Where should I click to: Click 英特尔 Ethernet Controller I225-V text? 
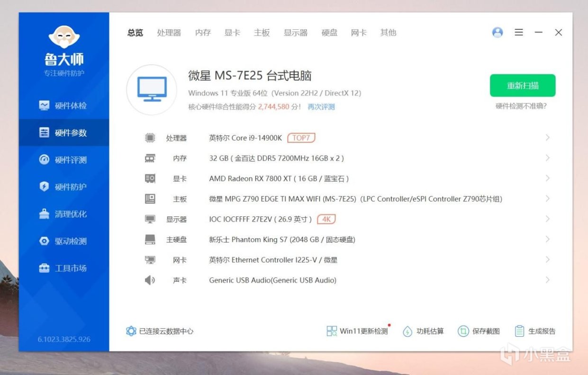point(273,260)
